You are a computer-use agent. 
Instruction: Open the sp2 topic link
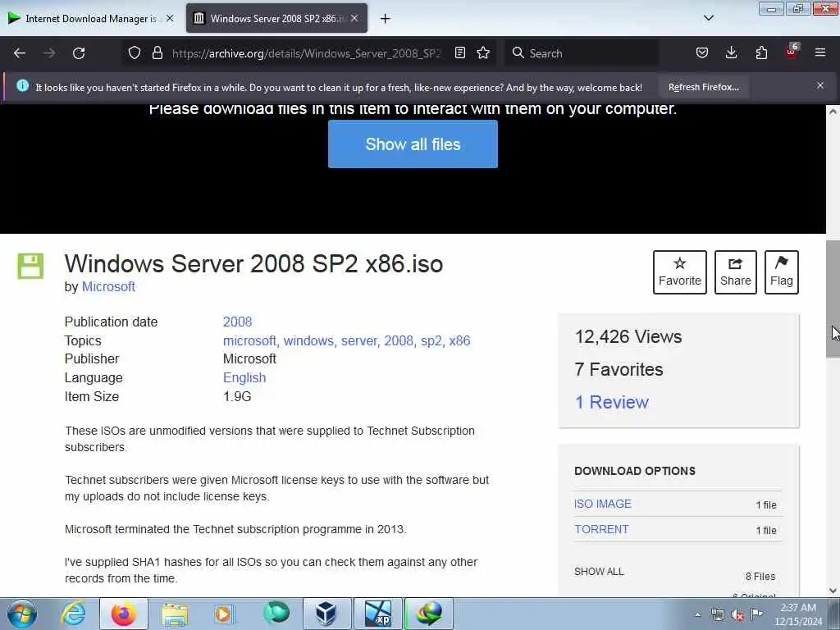(x=431, y=340)
